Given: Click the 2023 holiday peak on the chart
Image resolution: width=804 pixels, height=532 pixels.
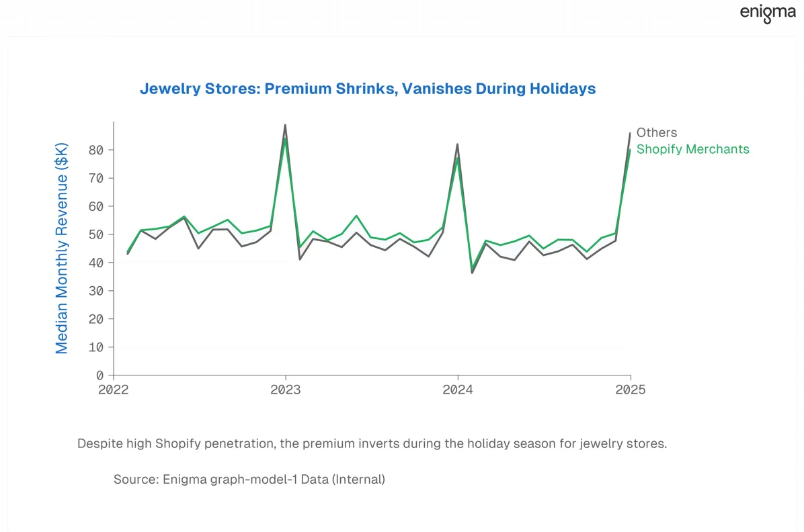Looking at the screenshot, I should pyautogui.click(x=285, y=125).
